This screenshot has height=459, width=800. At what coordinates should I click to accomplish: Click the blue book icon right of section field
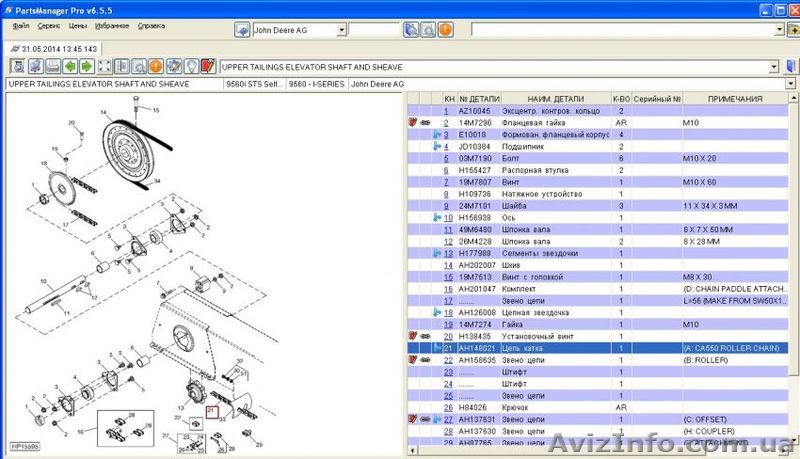pos(411,30)
